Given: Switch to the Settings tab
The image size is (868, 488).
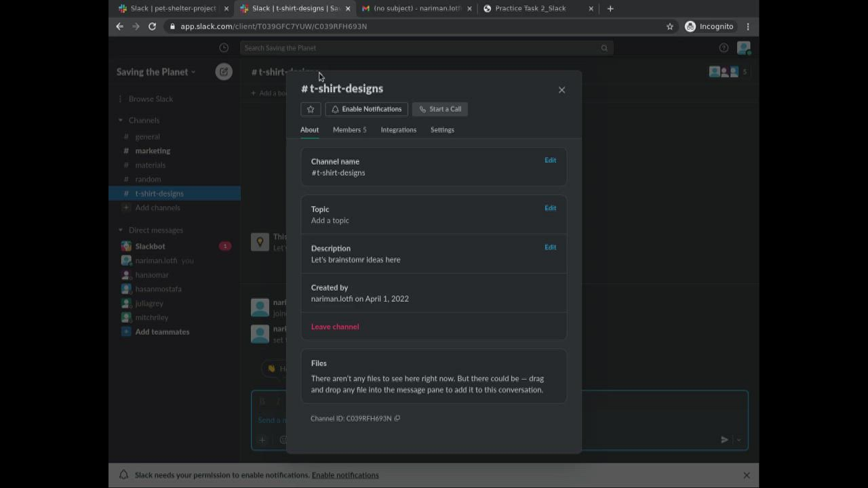Looking at the screenshot, I should 442,129.
